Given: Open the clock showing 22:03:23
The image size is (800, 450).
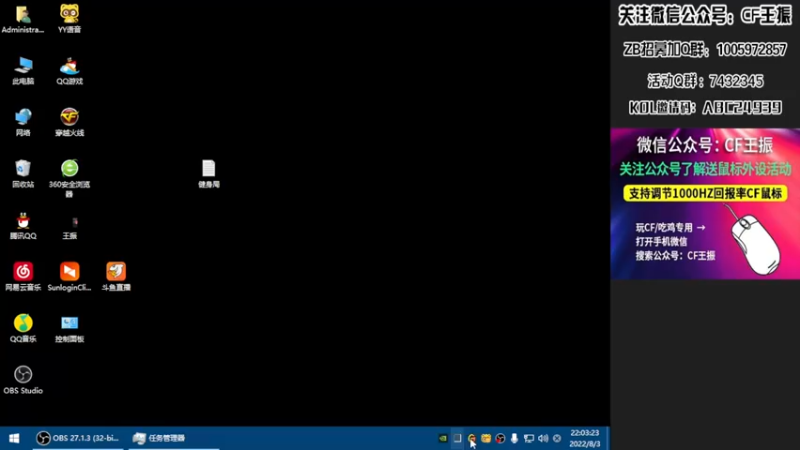Looking at the screenshot, I should tap(584, 438).
